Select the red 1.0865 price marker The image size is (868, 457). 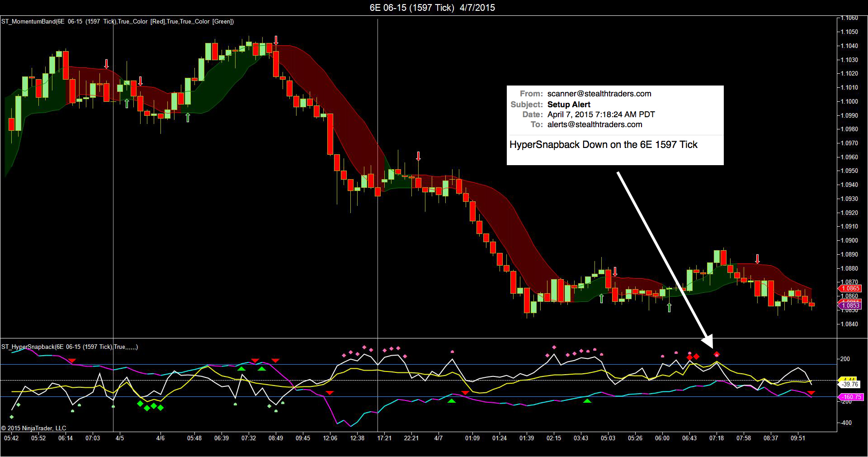[x=850, y=288]
